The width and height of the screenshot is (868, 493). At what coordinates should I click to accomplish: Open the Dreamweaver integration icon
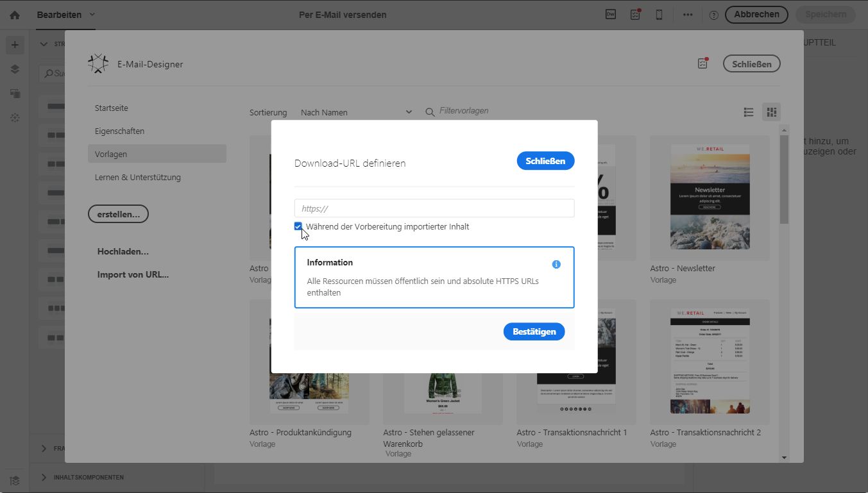[611, 14]
